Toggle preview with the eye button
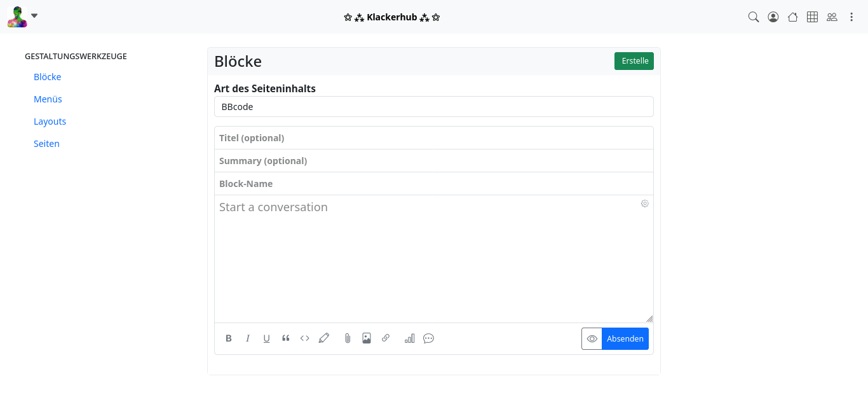This screenshot has height=409, width=868. click(592, 338)
